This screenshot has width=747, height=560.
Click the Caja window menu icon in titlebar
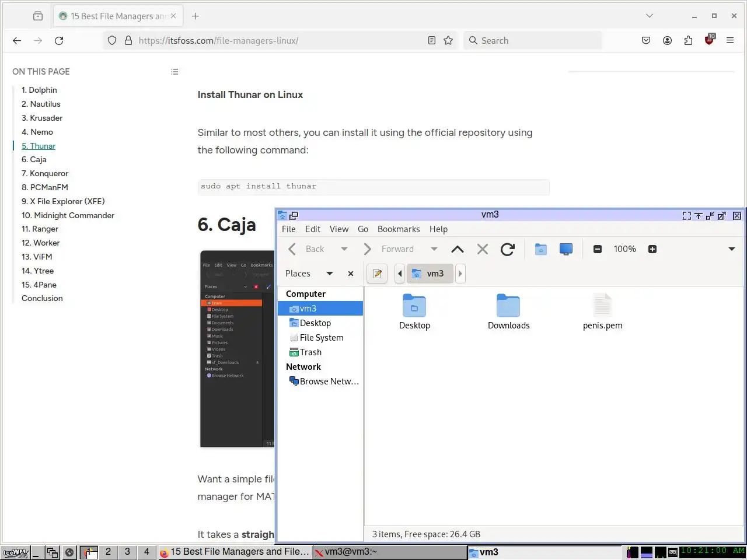tap(282, 215)
